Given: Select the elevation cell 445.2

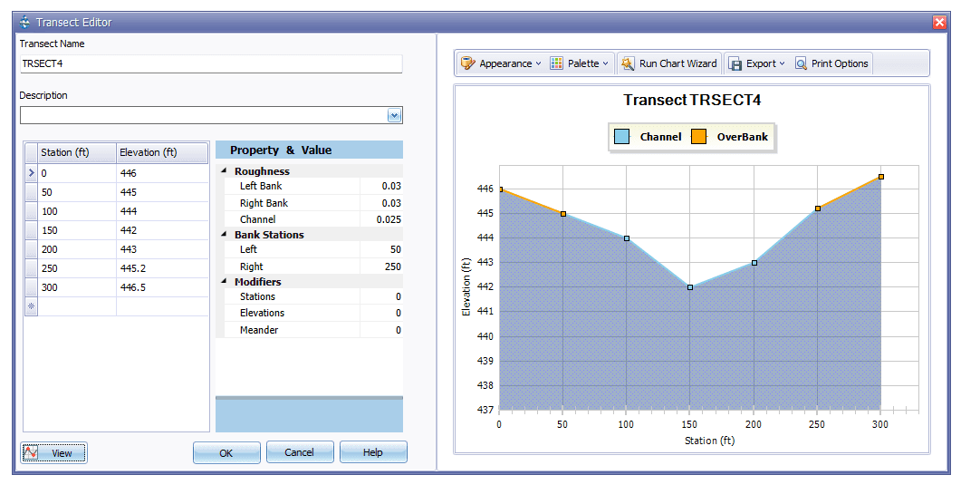Looking at the screenshot, I should [x=162, y=268].
